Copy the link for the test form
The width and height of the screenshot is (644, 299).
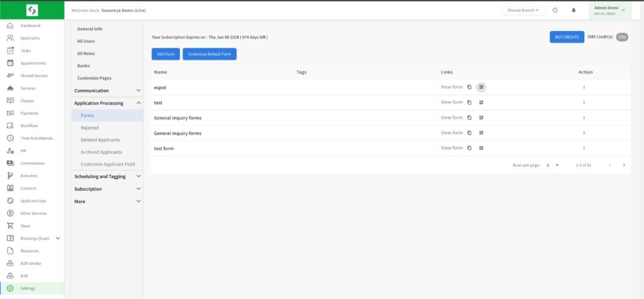469,148
